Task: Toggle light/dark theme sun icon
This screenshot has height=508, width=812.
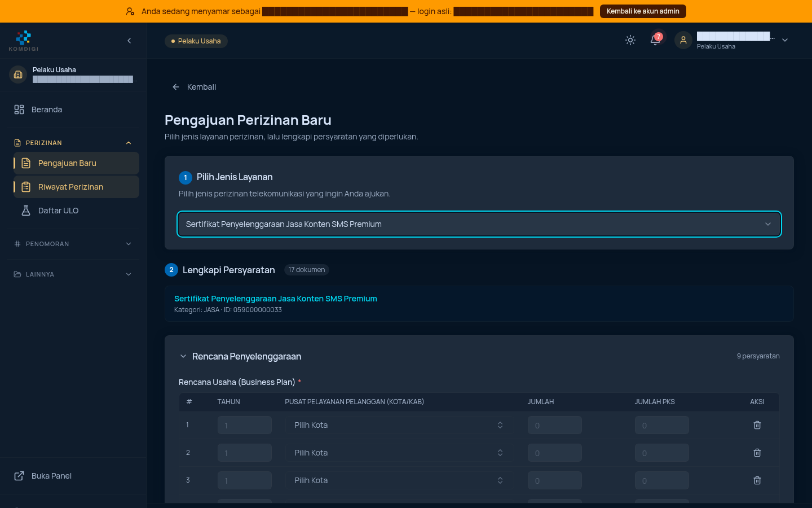Action: [630, 40]
